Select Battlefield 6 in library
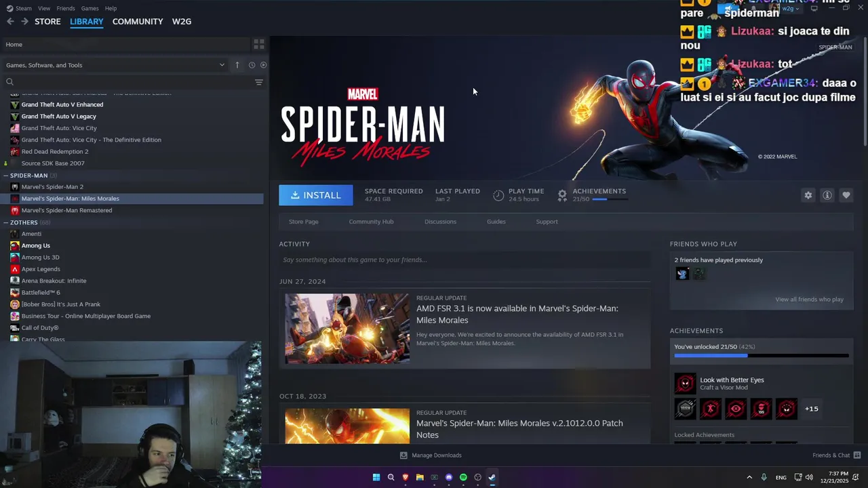 (41, 293)
